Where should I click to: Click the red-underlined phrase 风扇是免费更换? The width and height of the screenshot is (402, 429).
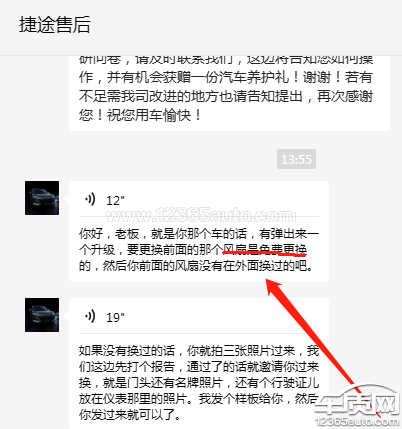coord(265,249)
